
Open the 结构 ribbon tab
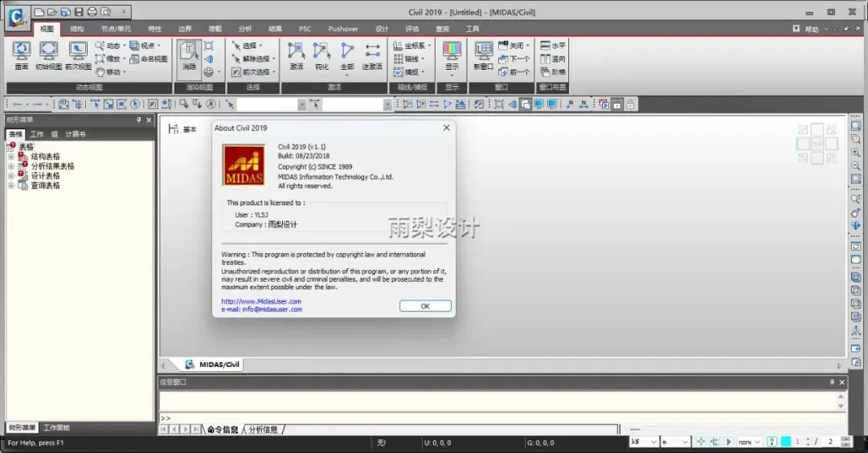[x=77, y=29]
